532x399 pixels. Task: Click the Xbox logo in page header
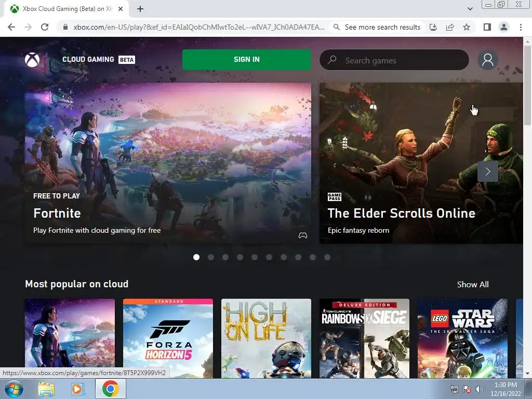click(32, 60)
